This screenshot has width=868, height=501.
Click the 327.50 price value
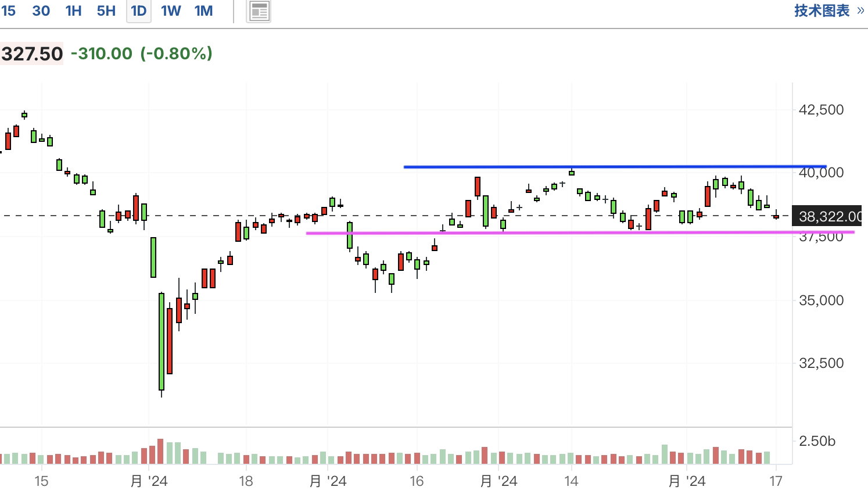31,54
